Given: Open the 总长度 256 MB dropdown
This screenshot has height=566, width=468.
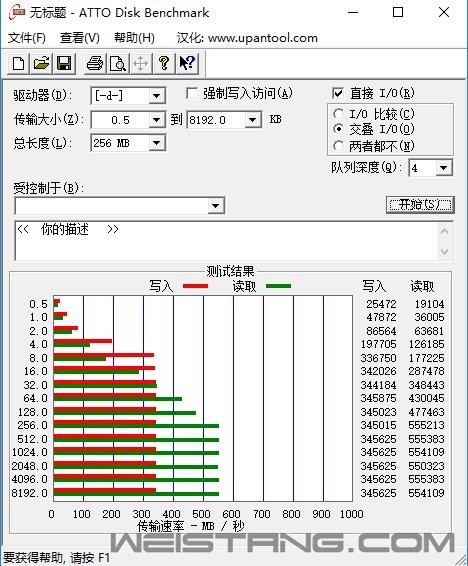Looking at the screenshot, I should (x=157, y=143).
